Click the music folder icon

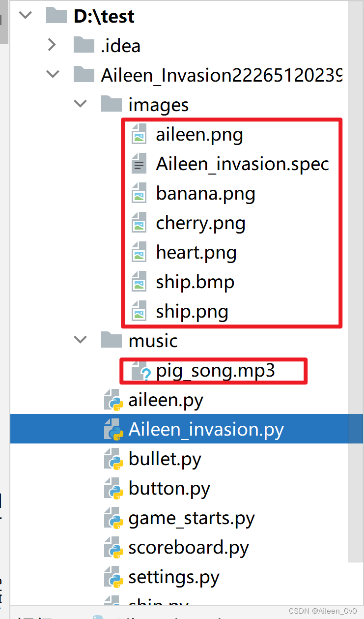pos(111,341)
